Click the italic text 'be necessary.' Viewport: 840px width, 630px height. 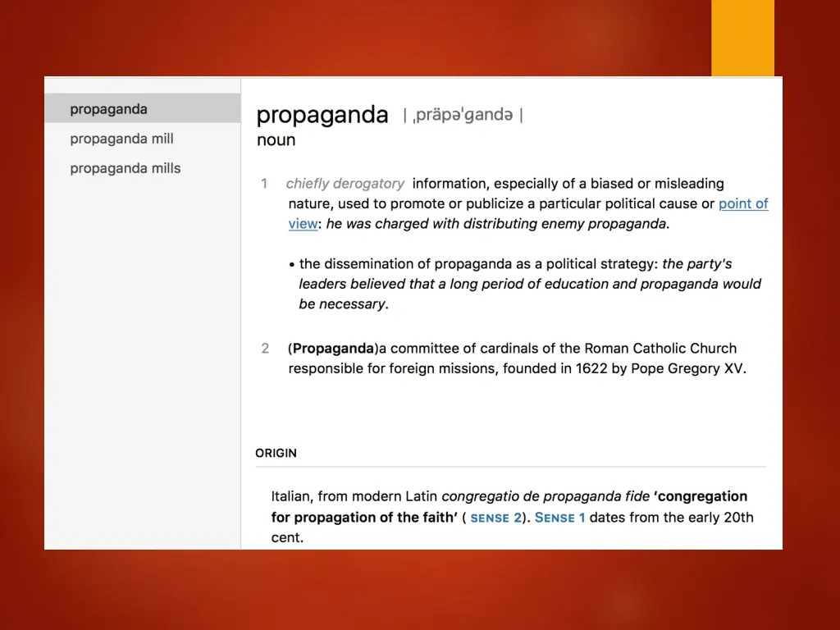(x=344, y=304)
